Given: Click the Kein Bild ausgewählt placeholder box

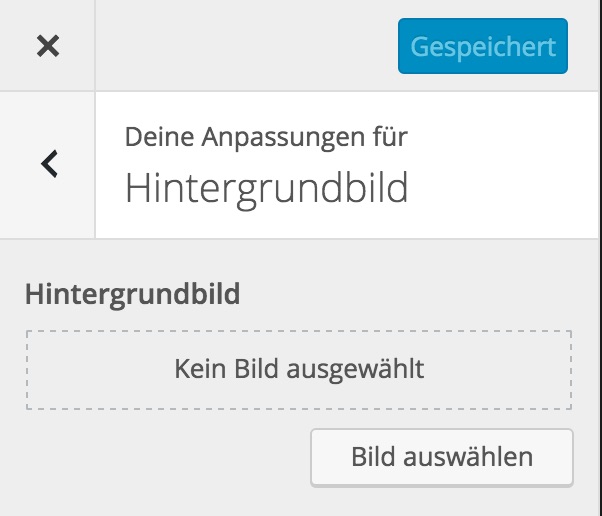Looking at the screenshot, I should tap(299, 369).
